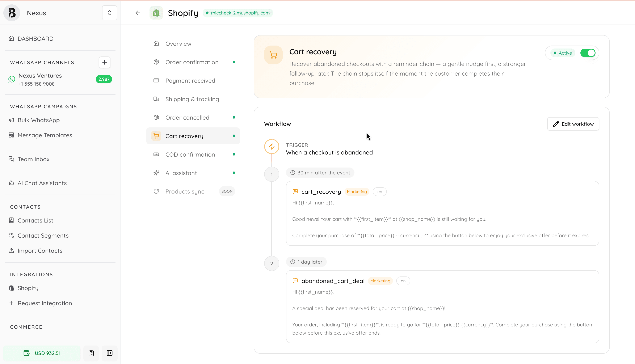Screen dimensions: 635x364
Task: Click the 2,987 message count badge
Action: (104, 79)
